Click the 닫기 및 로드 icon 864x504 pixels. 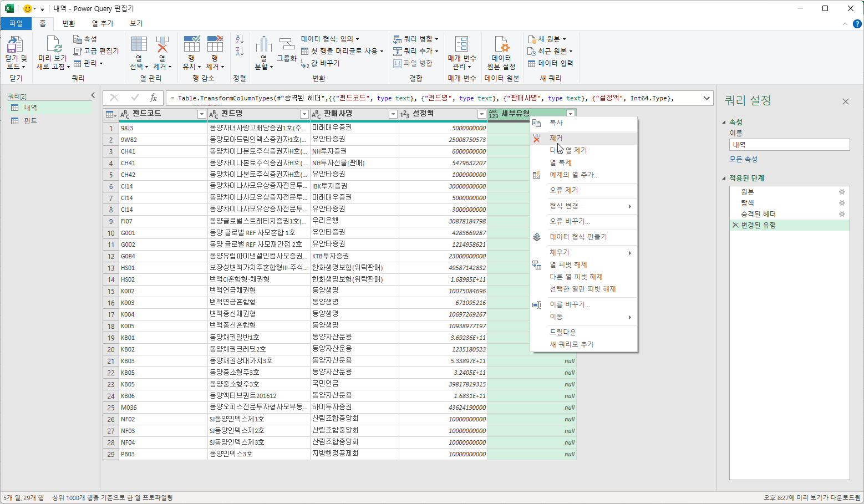click(15, 44)
